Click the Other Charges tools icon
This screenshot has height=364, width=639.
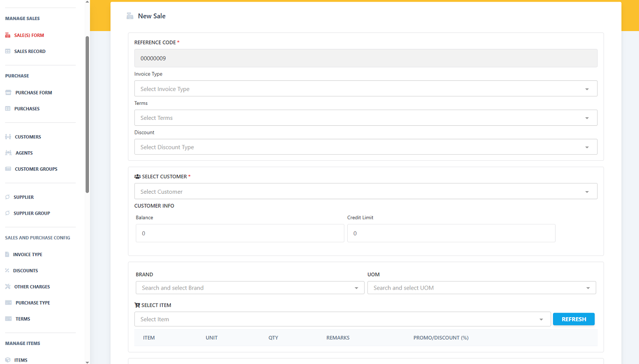coord(7,287)
